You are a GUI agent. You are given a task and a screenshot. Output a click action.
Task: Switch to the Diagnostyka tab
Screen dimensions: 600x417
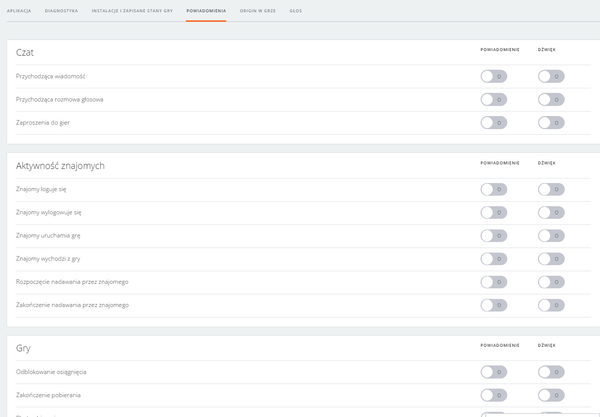click(62, 9)
